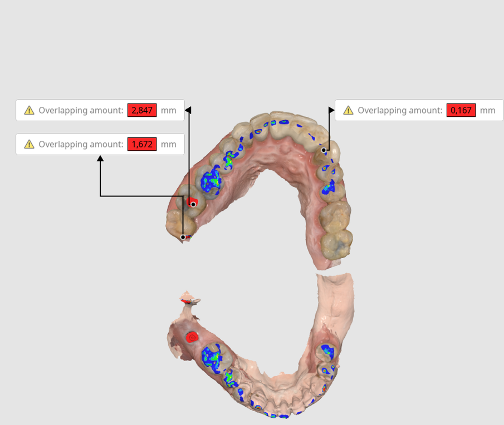The image size is (504, 425).
Task: Click the 'Overlapping amount' text of 2,847 label
Action: pyautogui.click(x=81, y=111)
